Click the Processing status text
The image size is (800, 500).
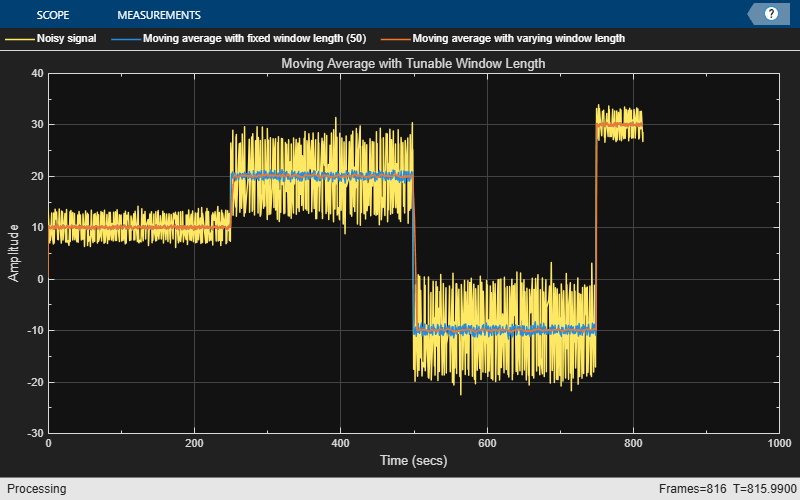click(34, 489)
